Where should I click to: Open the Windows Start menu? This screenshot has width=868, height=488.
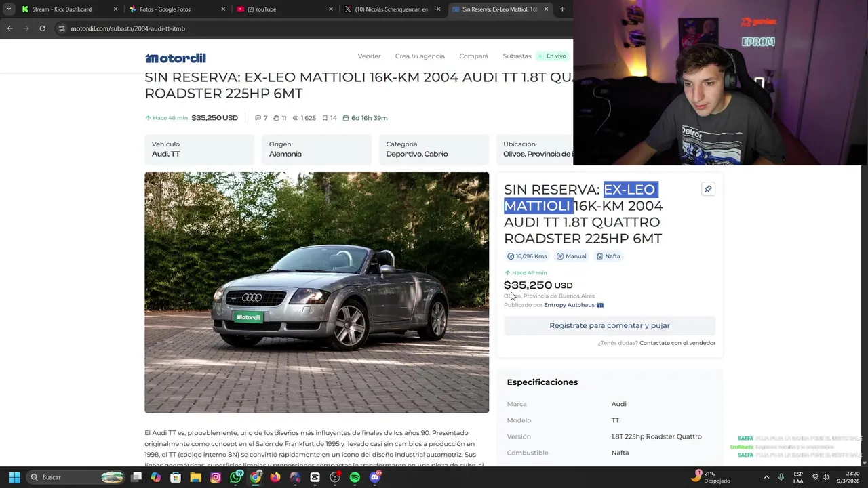pos(14,477)
